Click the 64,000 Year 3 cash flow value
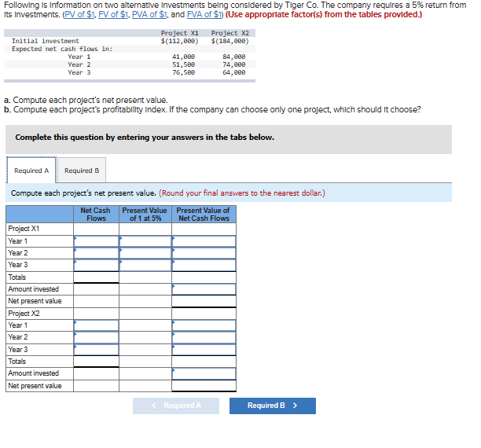 [234, 72]
